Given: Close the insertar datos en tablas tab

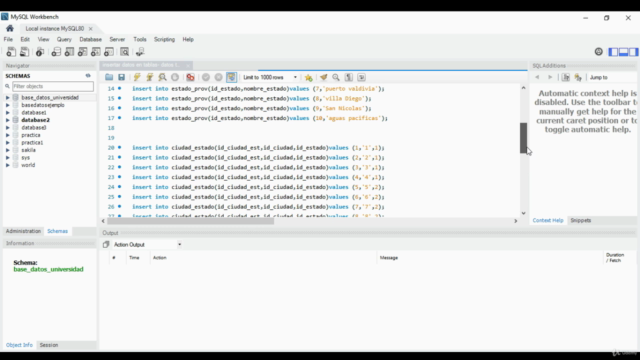Looking at the screenshot, I should [x=188, y=65].
